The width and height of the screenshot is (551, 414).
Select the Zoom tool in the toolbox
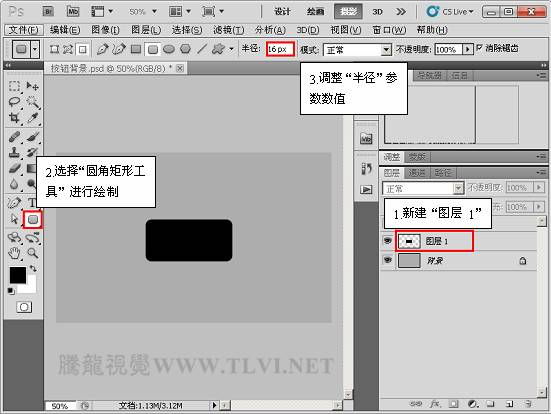pos(33,253)
